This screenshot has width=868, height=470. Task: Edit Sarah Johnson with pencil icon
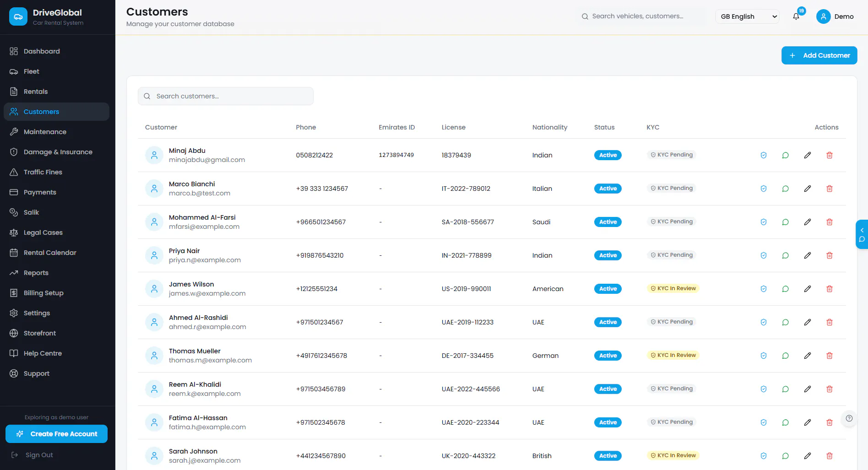pyautogui.click(x=807, y=456)
